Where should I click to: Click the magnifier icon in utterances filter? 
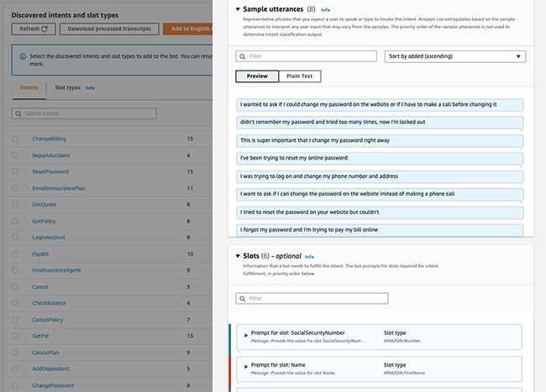tap(243, 56)
